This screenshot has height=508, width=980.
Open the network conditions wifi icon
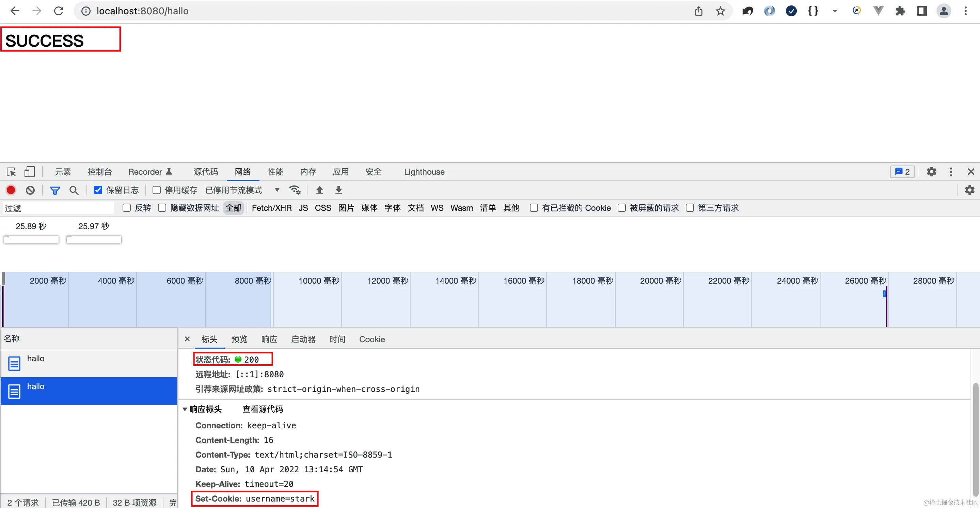click(x=295, y=190)
